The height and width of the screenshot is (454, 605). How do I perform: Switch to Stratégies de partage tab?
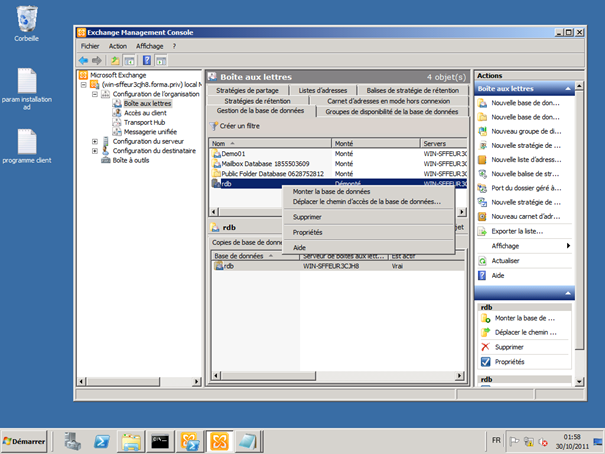[x=248, y=90]
